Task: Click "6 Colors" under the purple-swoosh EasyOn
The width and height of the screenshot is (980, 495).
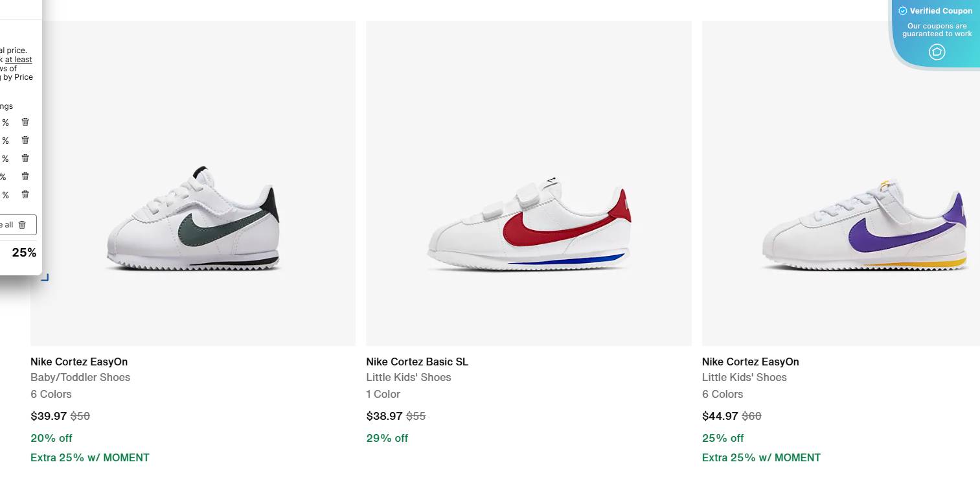Action: click(x=722, y=394)
